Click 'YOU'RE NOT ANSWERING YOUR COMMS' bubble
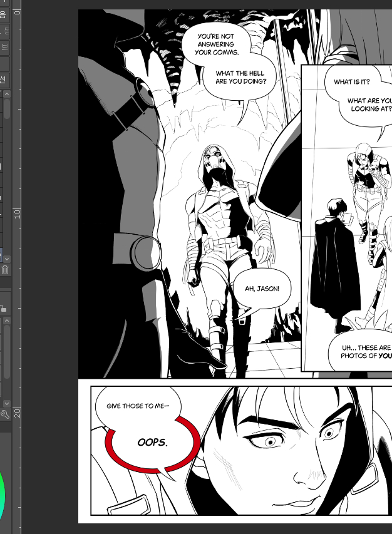 pyautogui.click(x=215, y=44)
